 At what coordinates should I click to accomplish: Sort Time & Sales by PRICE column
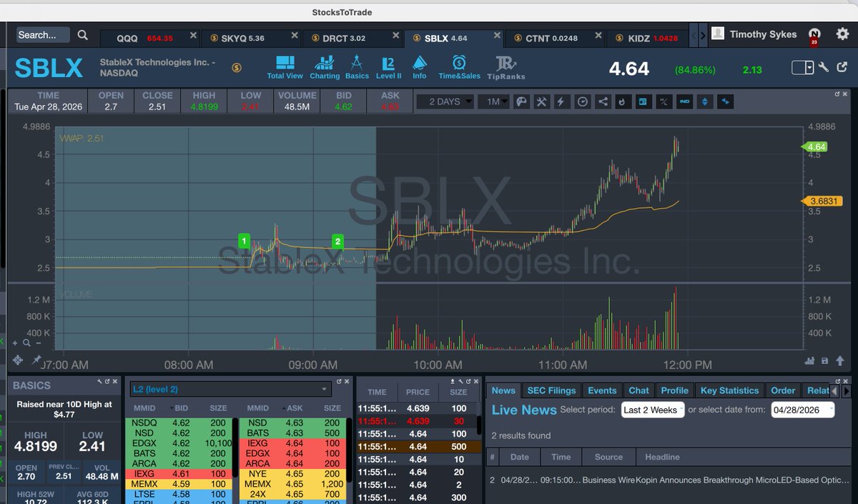pos(418,392)
